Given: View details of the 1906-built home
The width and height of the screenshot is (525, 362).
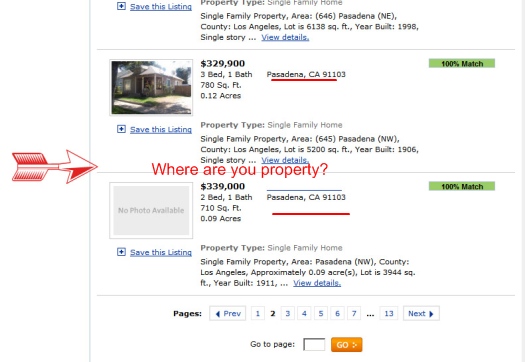Looking at the screenshot, I should point(285,160).
